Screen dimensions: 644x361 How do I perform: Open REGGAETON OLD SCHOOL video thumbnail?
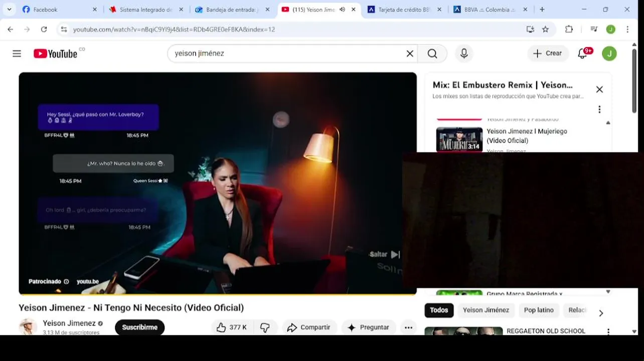click(x=463, y=331)
